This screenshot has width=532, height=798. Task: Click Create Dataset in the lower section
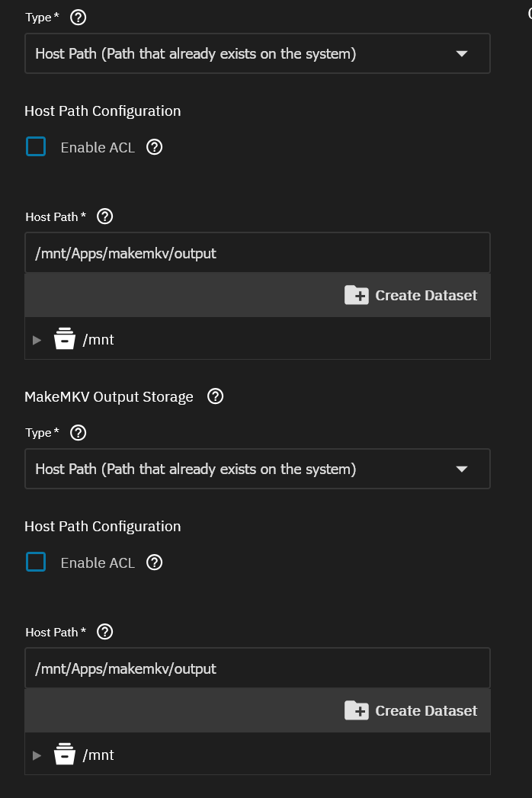(411, 711)
